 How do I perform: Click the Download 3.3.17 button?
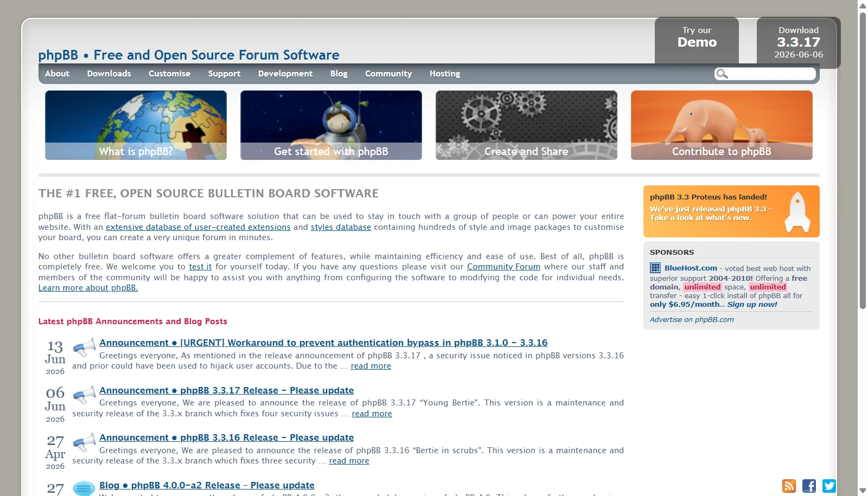tap(799, 42)
